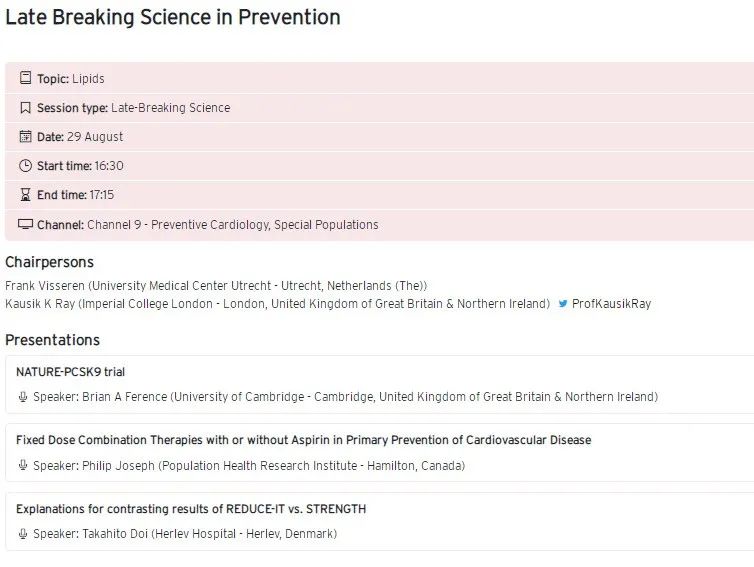Image resolution: width=754 pixels, height=567 pixels.
Task: Click the bookmark icon beside Session type
Action: click(x=25, y=108)
